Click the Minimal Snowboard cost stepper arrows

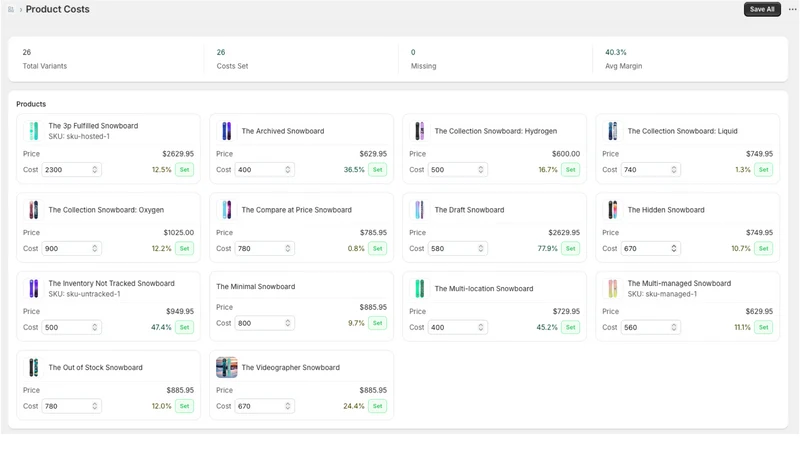(x=288, y=323)
